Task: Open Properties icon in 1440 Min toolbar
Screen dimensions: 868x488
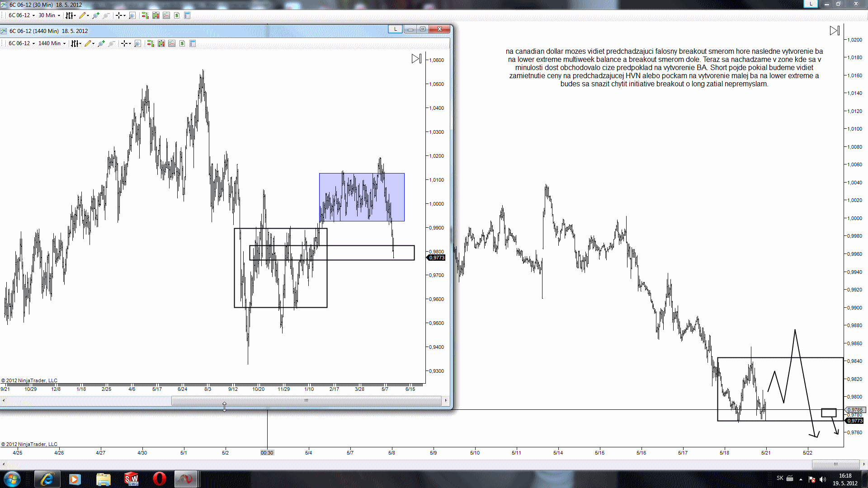Action: [193, 43]
